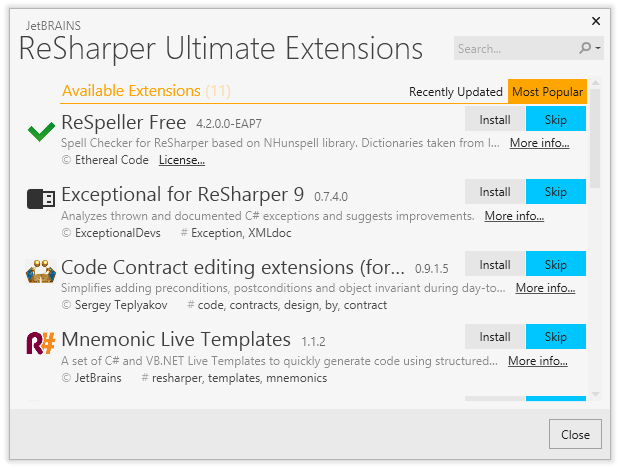Skip the Code Contract editing extension
Screen dimensions: 621x468
coord(556,264)
